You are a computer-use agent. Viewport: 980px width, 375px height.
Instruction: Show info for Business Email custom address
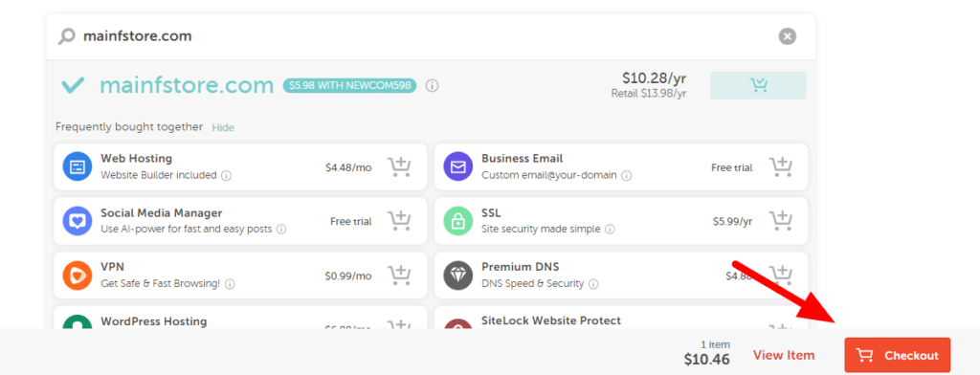(626, 176)
